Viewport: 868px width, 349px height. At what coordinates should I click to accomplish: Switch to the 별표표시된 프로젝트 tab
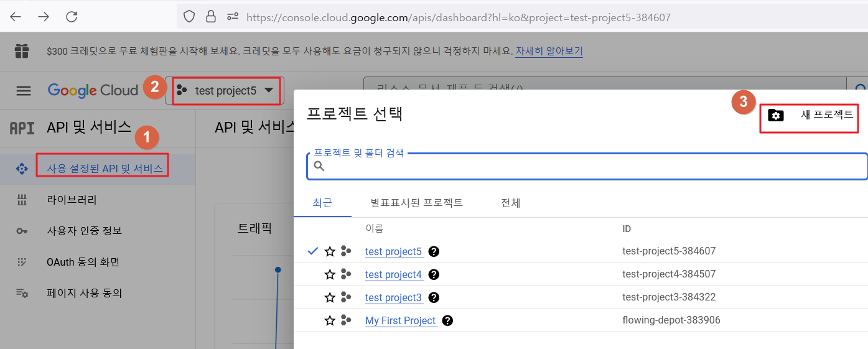coord(416,203)
